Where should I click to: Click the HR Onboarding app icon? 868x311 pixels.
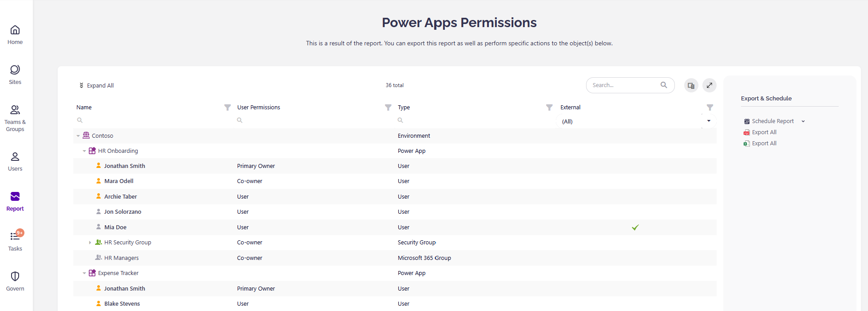tap(92, 151)
